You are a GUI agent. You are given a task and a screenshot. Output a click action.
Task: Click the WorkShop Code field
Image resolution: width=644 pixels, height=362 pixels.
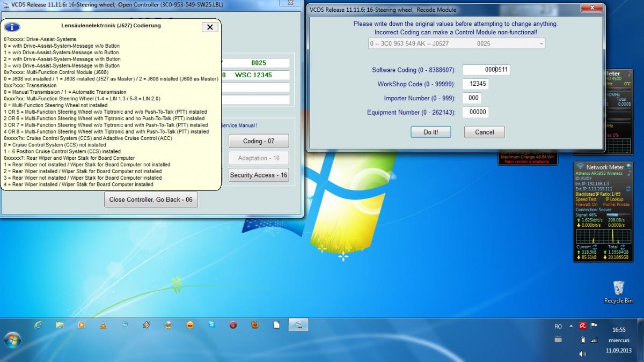click(x=477, y=84)
